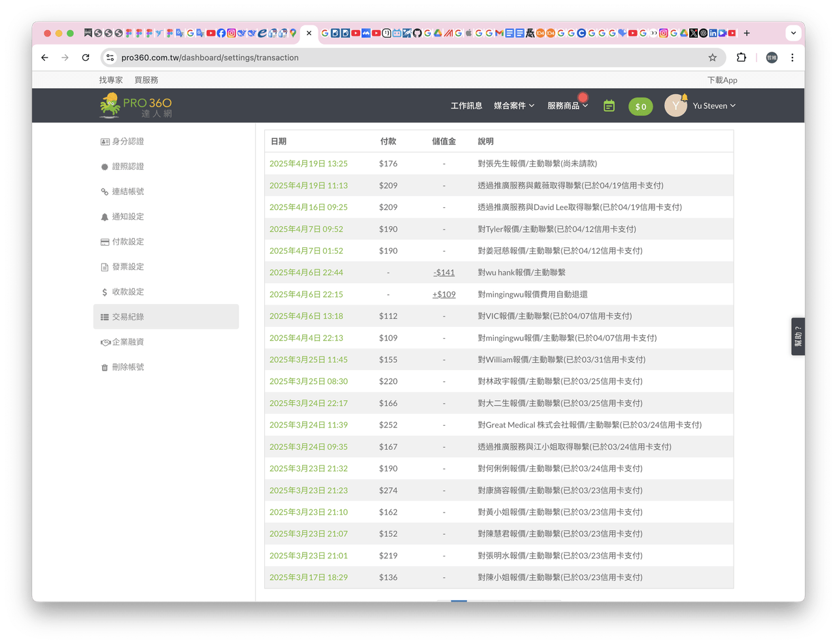Expand the browser tab search chevron
Screen dimensions: 837x644
click(x=793, y=33)
